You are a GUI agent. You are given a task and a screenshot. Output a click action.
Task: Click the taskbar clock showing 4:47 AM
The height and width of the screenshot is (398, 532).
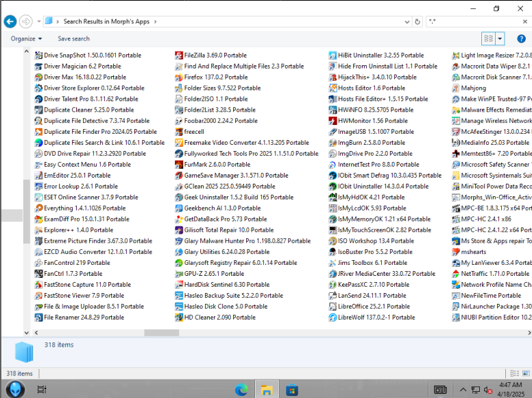511,390
